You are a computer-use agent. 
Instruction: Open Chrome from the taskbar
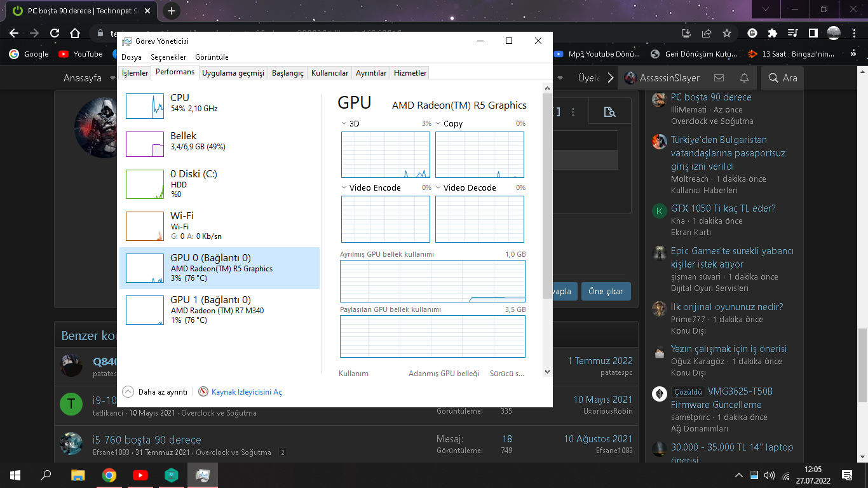tap(109, 475)
